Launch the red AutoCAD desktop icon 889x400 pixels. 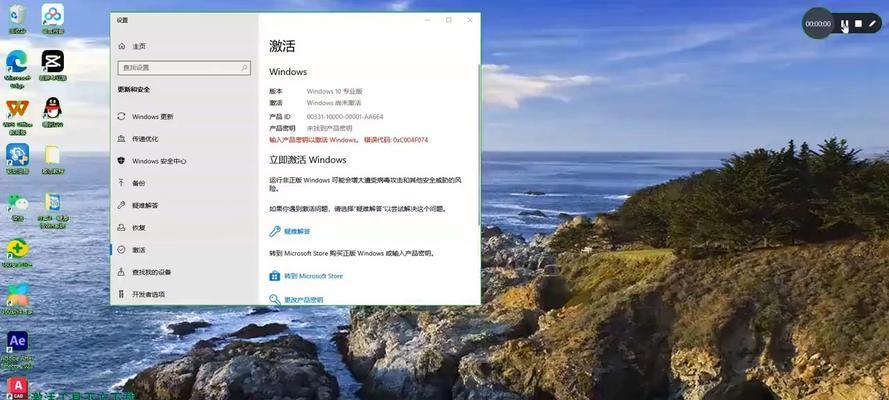18,388
